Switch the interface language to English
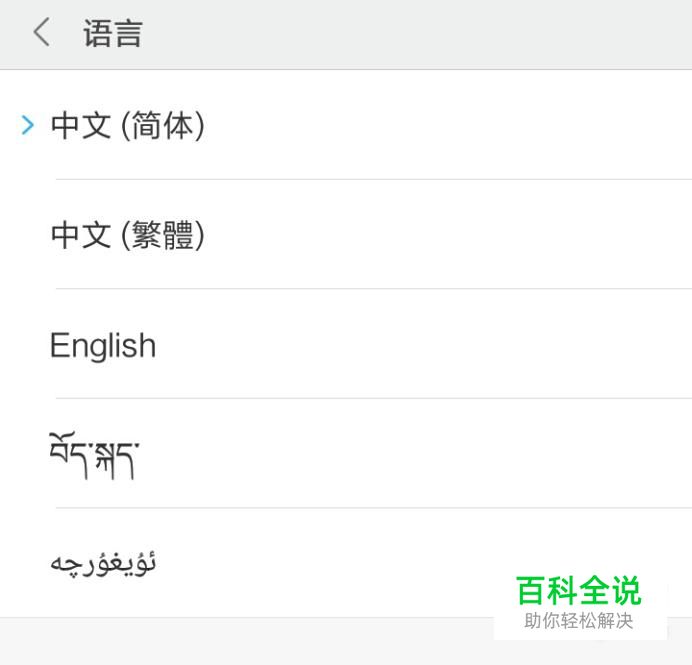This screenshot has height=665, width=692. coord(346,344)
